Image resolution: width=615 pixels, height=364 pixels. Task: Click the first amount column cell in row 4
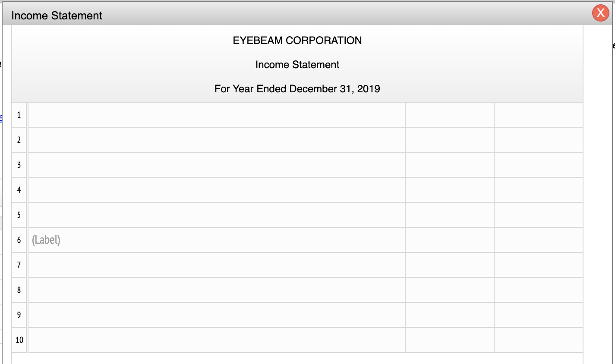click(x=450, y=190)
